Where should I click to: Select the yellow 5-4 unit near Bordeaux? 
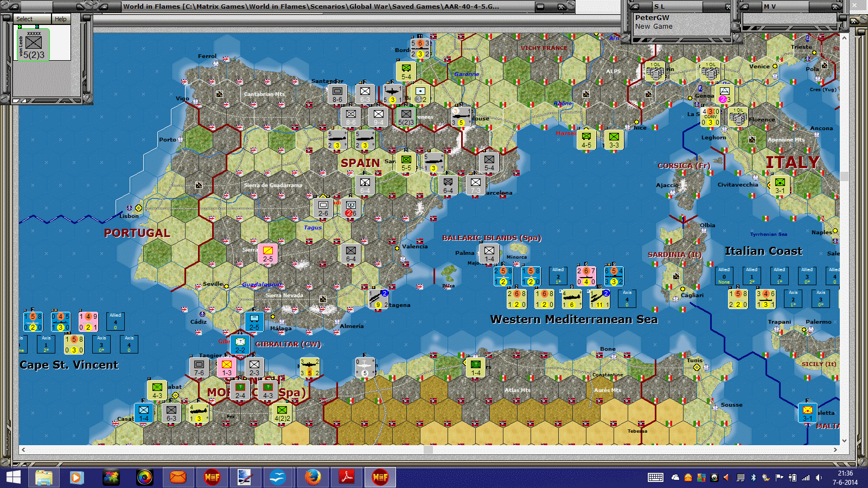tap(406, 71)
